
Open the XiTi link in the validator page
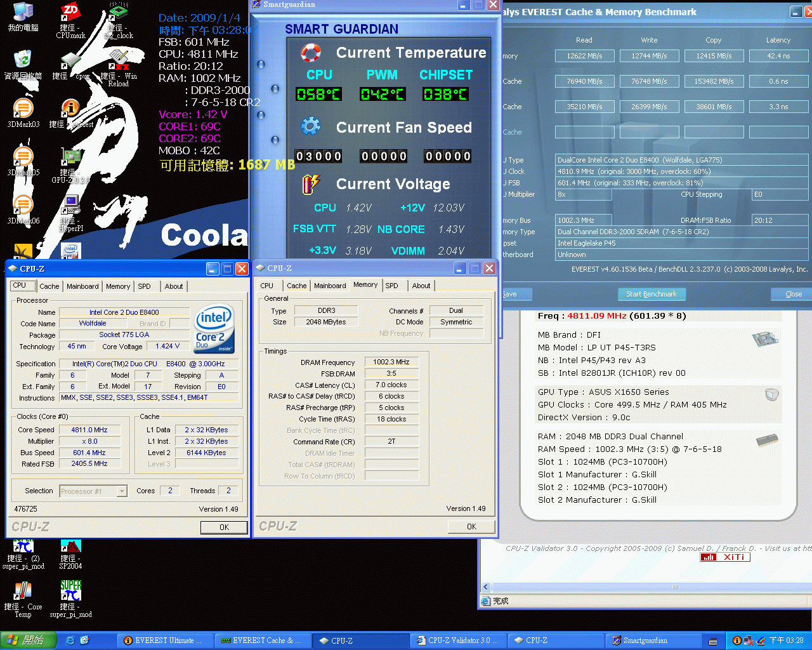pos(725,557)
